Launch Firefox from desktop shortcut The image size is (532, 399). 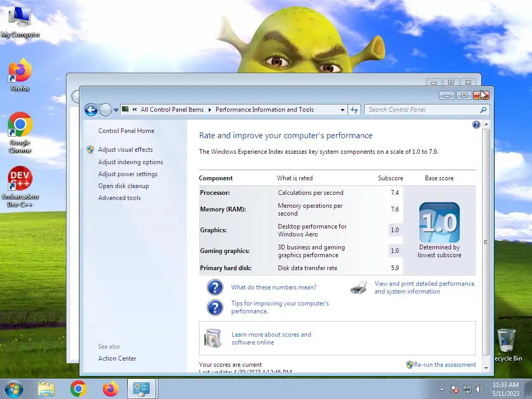coord(20,75)
